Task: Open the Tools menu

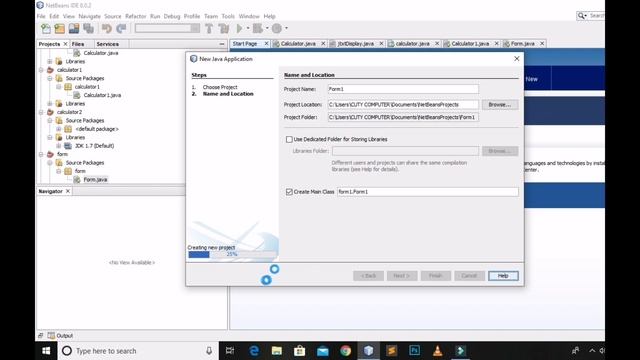Action: [x=228, y=16]
